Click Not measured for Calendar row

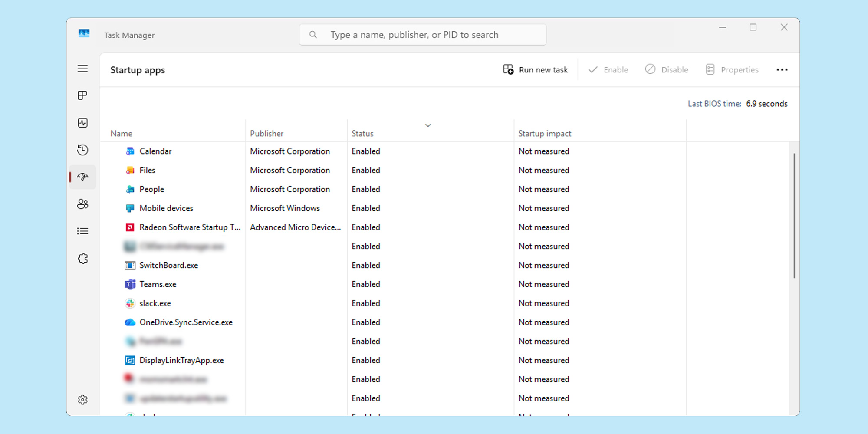tap(544, 151)
